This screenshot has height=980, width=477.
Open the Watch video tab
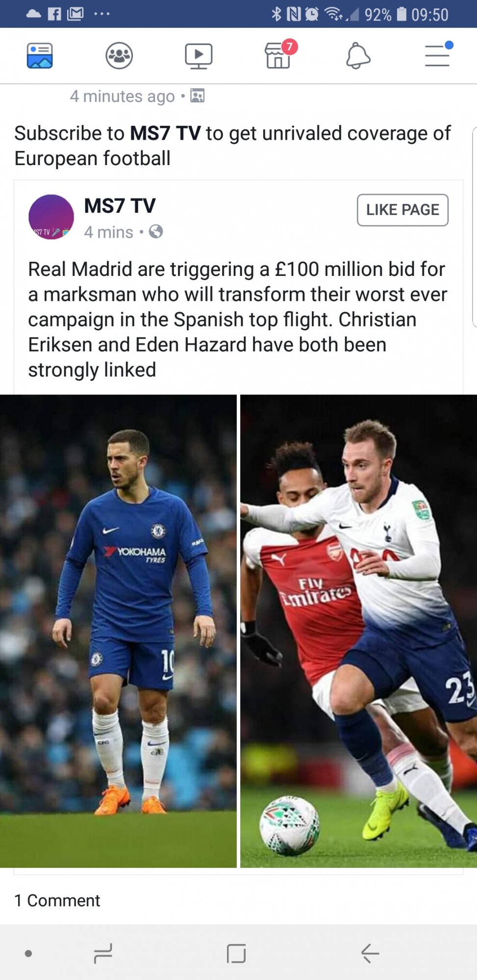[199, 56]
